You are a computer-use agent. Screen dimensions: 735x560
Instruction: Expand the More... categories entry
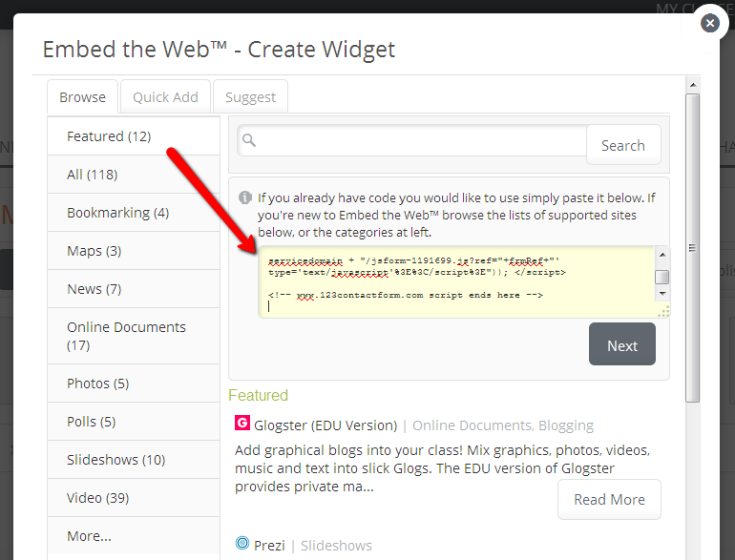(134, 535)
